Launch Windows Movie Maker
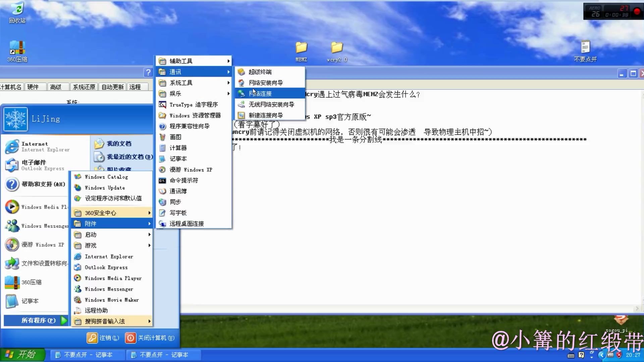This screenshot has height=362, width=644. point(112,300)
